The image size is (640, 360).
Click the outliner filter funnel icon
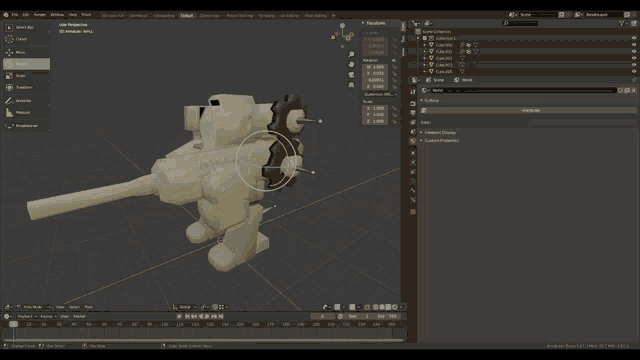[x=622, y=24]
